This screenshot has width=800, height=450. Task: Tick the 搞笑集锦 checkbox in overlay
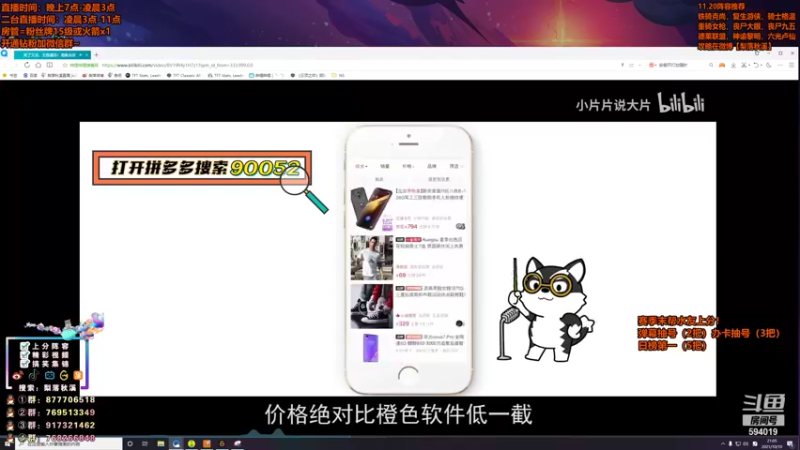pyautogui.click(x=24, y=364)
